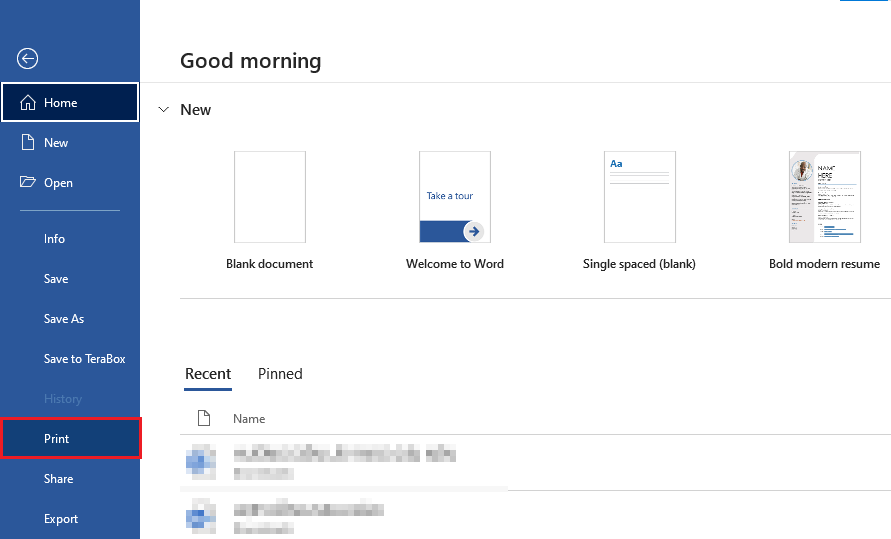Click the second recent document's Word icon
The height and width of the screenshot is (539, 891).
click(201, 516)
